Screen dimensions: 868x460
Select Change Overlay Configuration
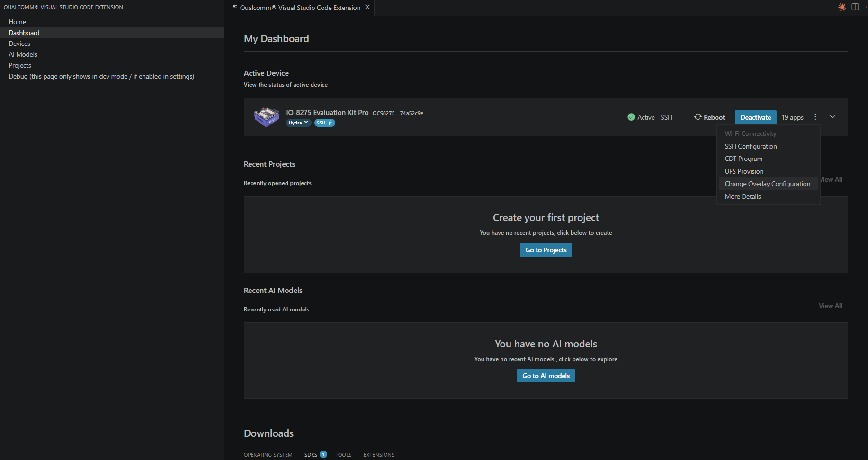(x=769, y=184)
